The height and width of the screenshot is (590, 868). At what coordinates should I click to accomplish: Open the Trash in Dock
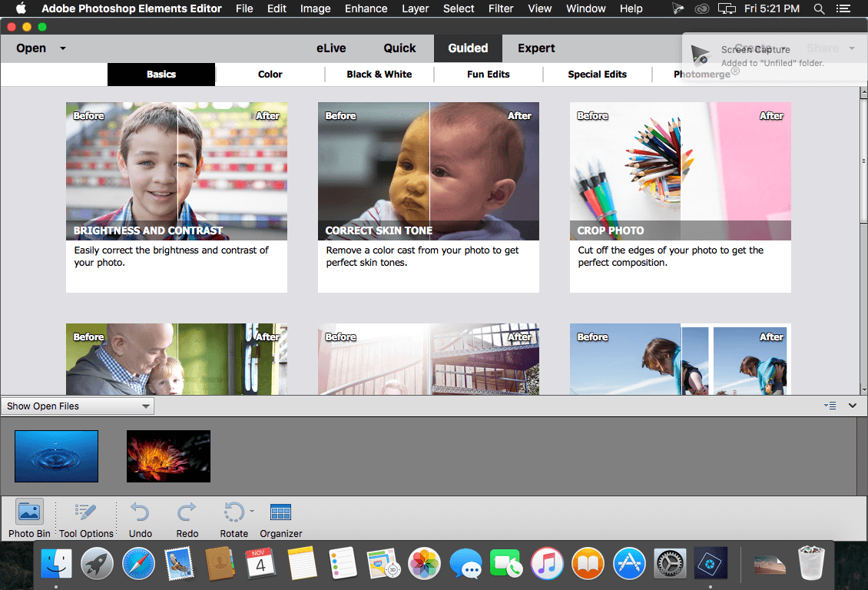[811, 563]
